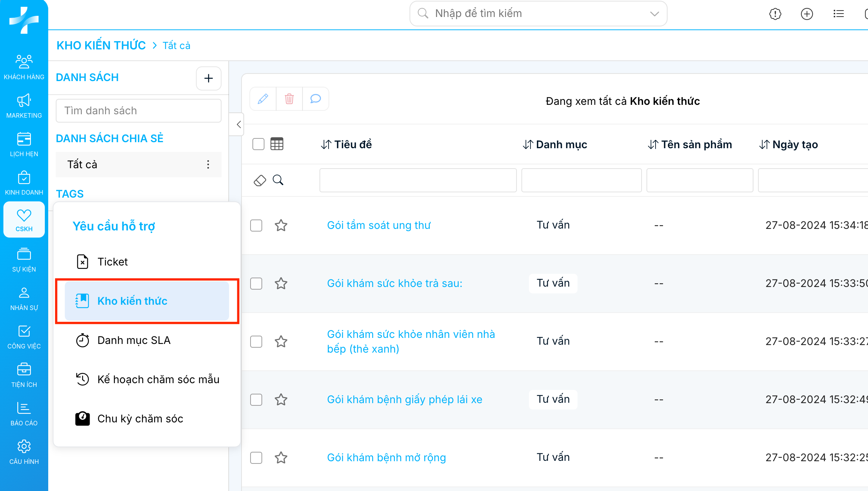Click the red trash delete icon
868x491 pixels.
[289, 99]
